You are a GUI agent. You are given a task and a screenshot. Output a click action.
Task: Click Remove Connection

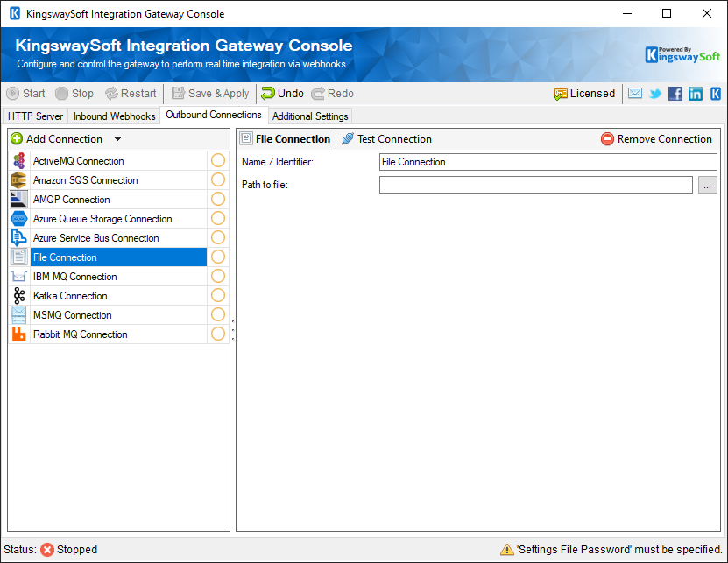(x=656, y=138)
